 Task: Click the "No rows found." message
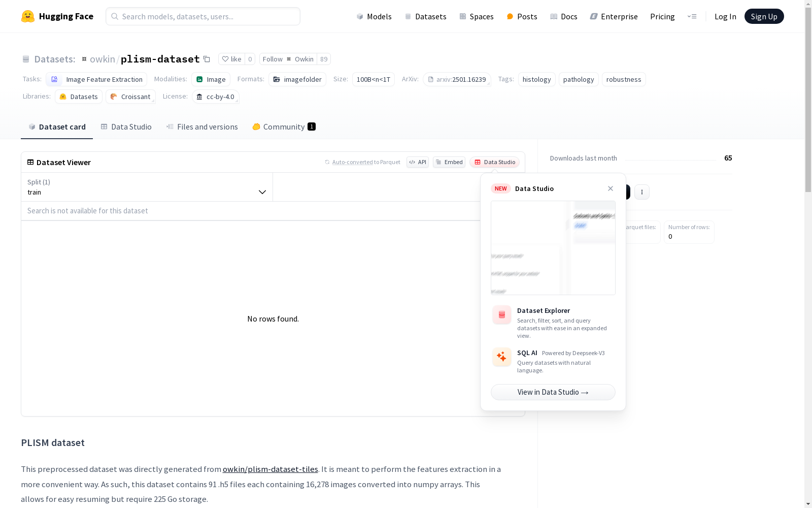tap(273, 319)
